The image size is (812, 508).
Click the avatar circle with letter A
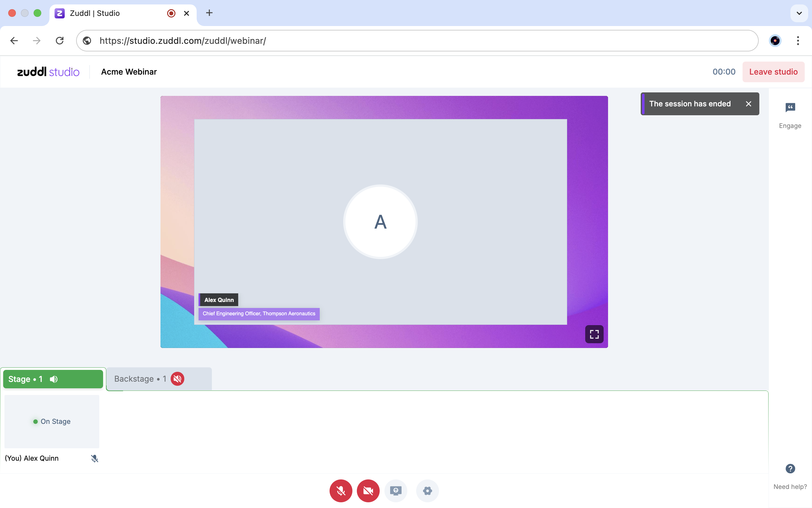click(380, 222)
